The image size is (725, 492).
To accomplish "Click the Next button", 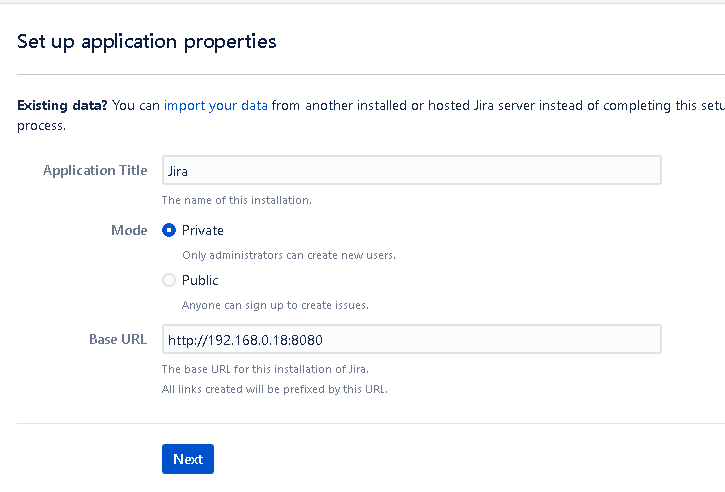I will click(x=188, y=459).
